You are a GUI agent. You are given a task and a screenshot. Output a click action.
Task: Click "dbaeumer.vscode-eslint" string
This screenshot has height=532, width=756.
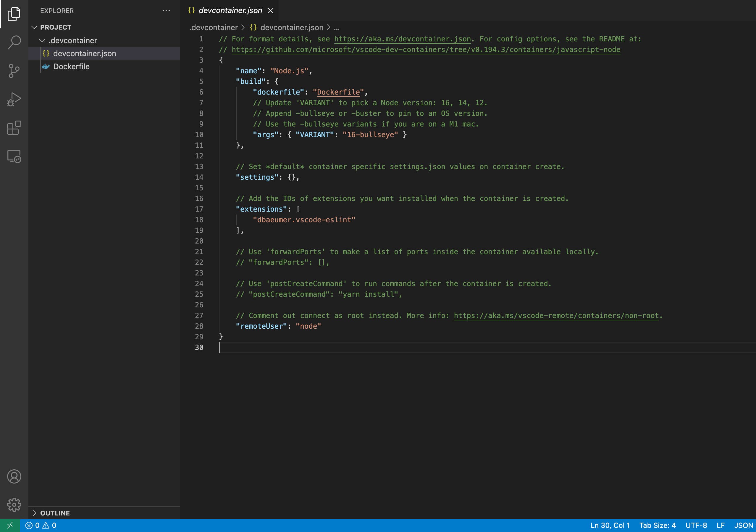304,220
